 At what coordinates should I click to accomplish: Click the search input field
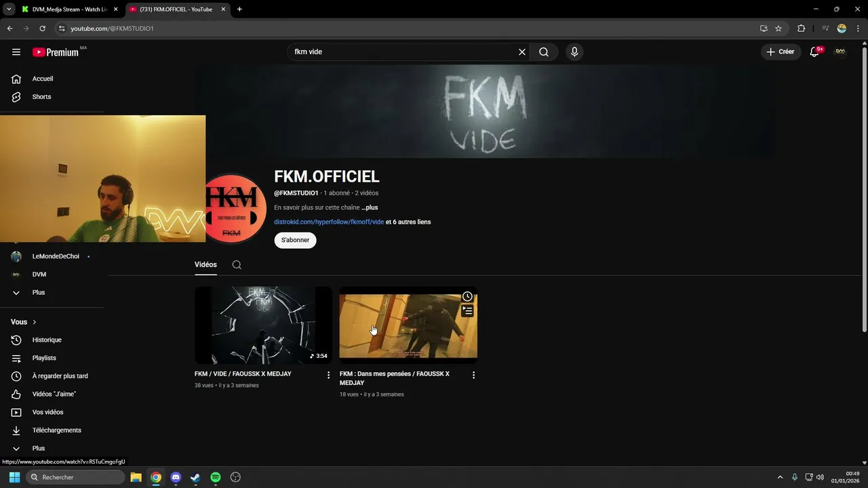pyautogui.click(x=403, y=52)
